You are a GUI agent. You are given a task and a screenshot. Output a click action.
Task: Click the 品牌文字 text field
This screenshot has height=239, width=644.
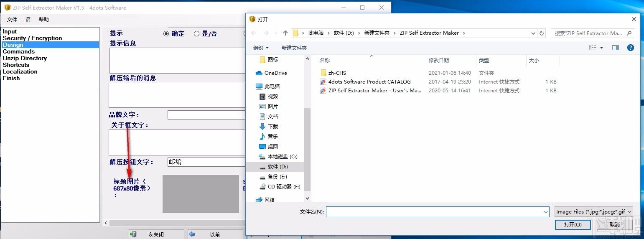[206, 115]
